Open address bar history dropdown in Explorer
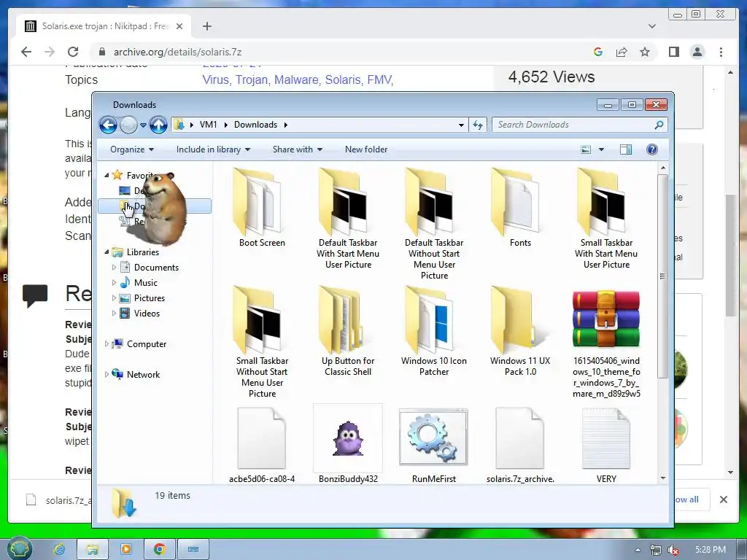Image resolution: width=747 pixels, height=560 pixels. 461,125
